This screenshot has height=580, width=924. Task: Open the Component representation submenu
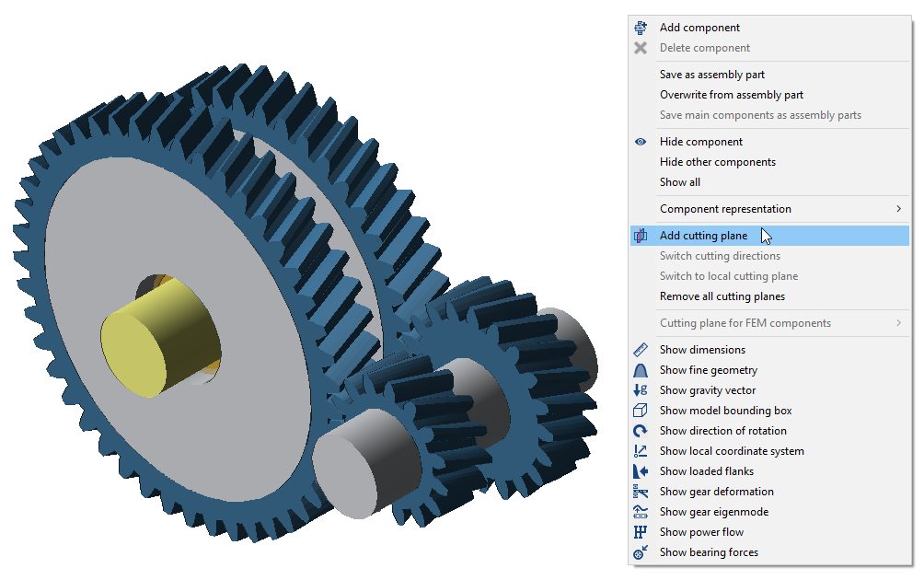(x=725, y=209)
